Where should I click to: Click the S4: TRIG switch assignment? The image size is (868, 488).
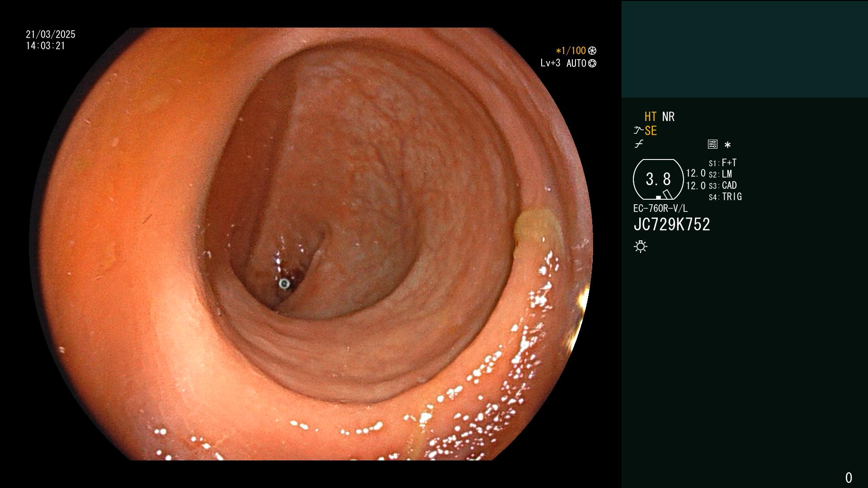pyautogui.click(x=725, y=197)
